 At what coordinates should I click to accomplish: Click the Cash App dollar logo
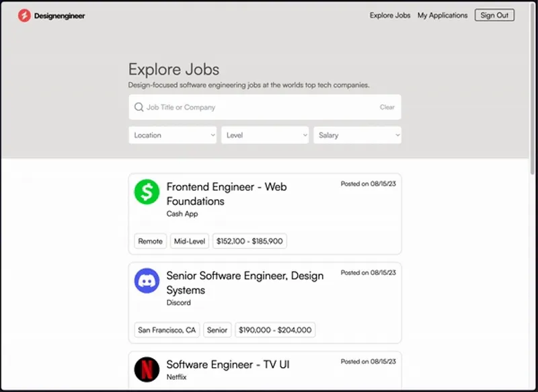point(147,192)
